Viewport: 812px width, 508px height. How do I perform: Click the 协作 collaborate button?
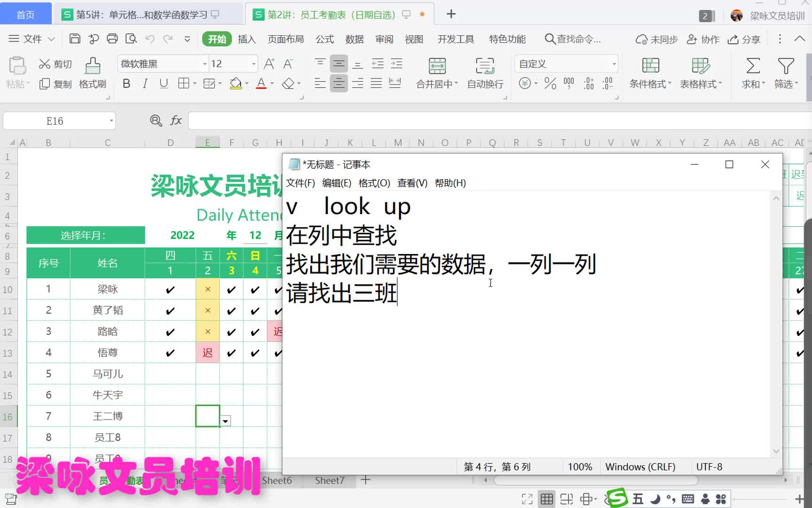tap(703, 39)
